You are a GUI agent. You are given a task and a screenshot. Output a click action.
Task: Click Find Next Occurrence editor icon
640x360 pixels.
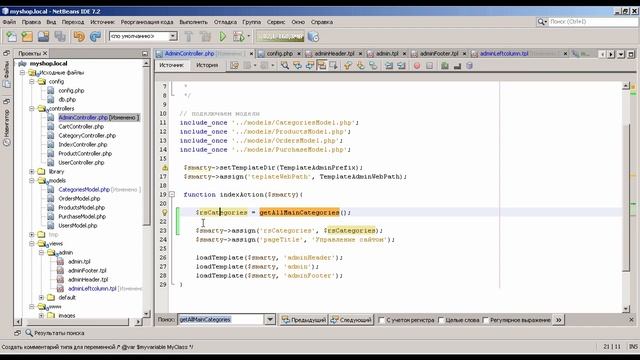[309, 65]
